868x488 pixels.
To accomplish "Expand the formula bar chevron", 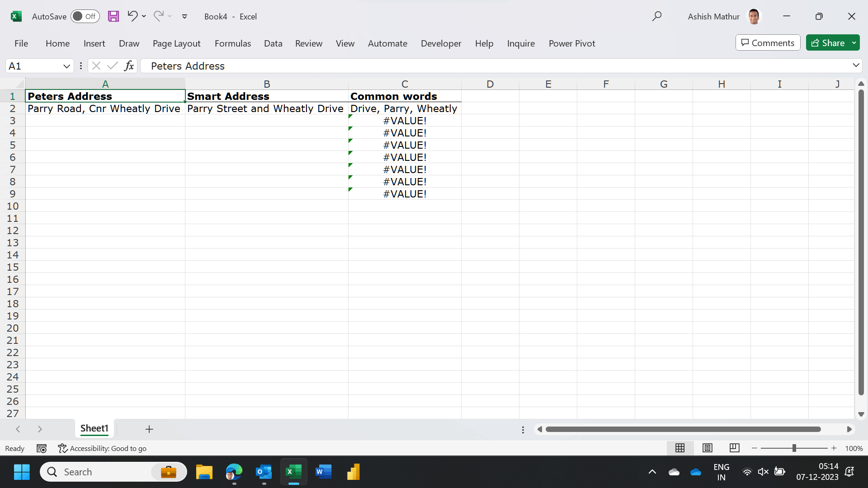I will [x=856, y=66].
